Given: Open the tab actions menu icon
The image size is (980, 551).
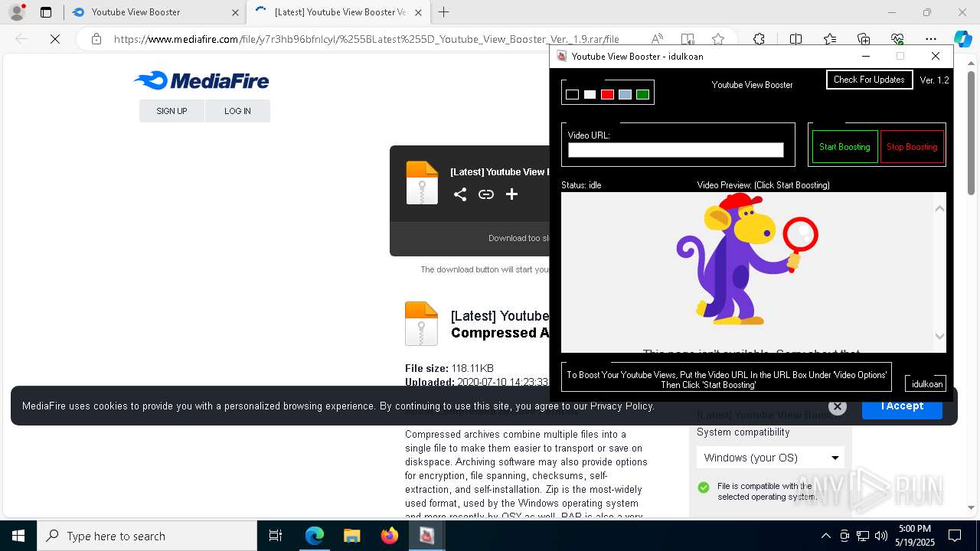Looking at the screenshot, I should (46, 12).
